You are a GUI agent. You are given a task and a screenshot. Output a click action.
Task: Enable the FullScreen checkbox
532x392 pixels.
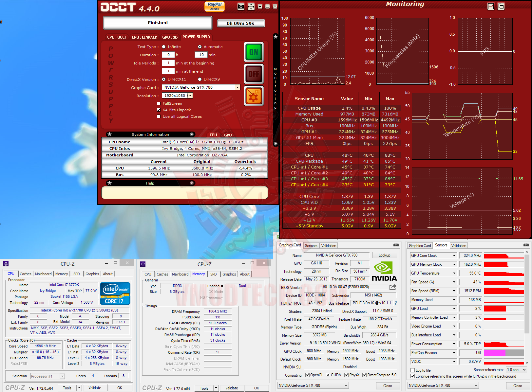159,103
